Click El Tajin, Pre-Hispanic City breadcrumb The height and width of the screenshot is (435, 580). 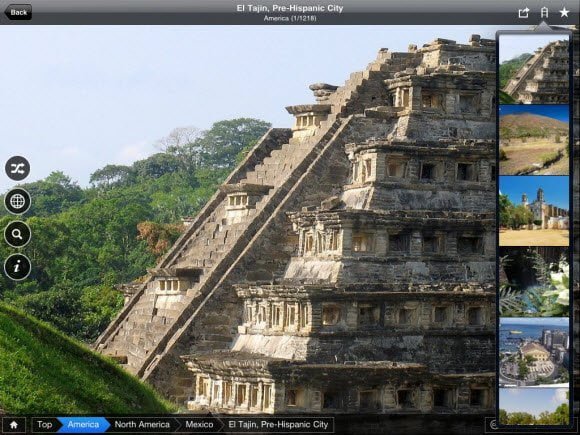(278, 425)
